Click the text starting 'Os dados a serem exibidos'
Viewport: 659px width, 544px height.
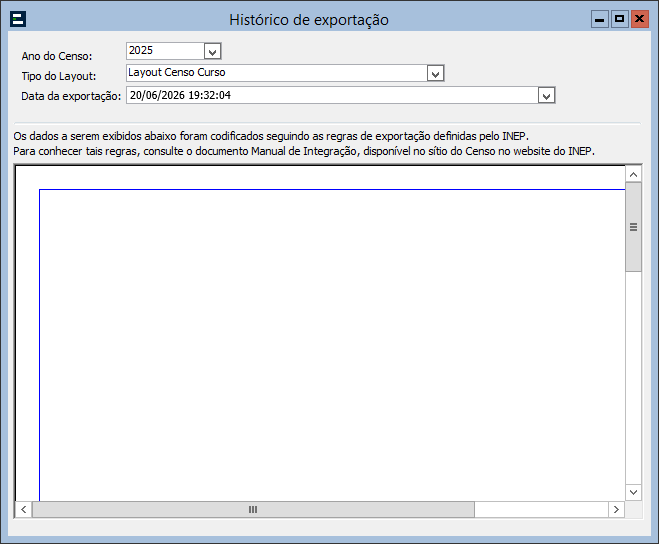(x=271, y=136)
